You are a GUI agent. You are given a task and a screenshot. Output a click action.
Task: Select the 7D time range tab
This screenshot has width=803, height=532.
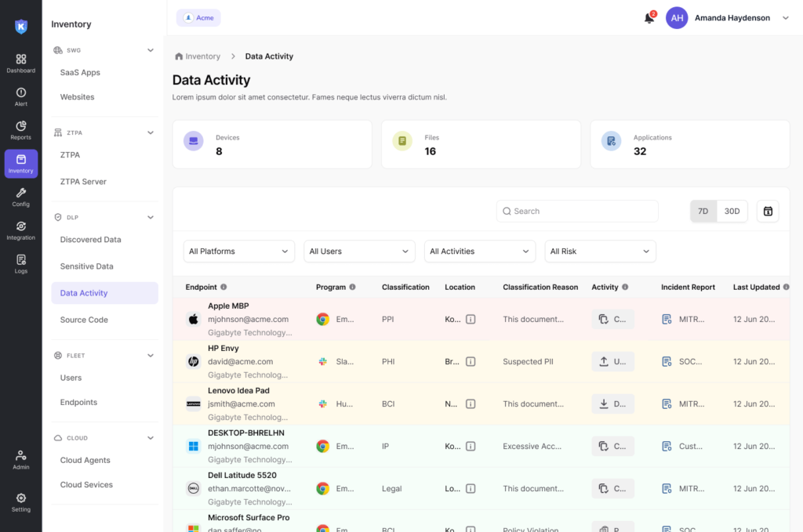point(703,211)
